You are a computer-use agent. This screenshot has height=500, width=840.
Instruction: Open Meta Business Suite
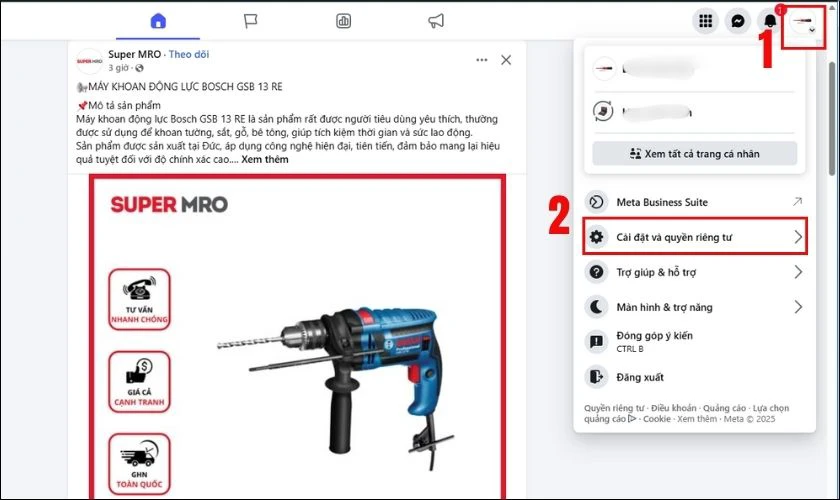click(694, 202)
